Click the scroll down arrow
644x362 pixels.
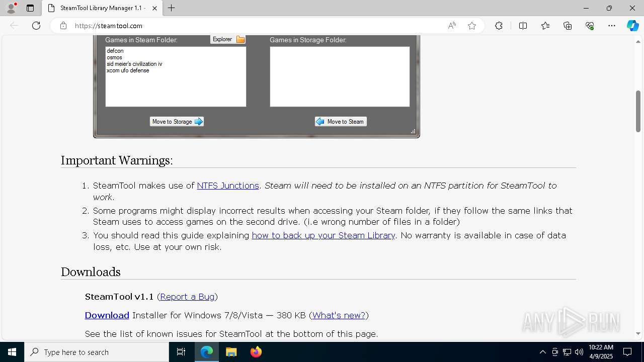coord(638,333)
